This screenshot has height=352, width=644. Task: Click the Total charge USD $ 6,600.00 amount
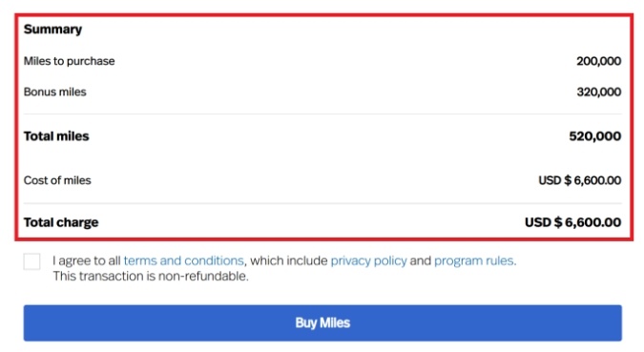573,222
